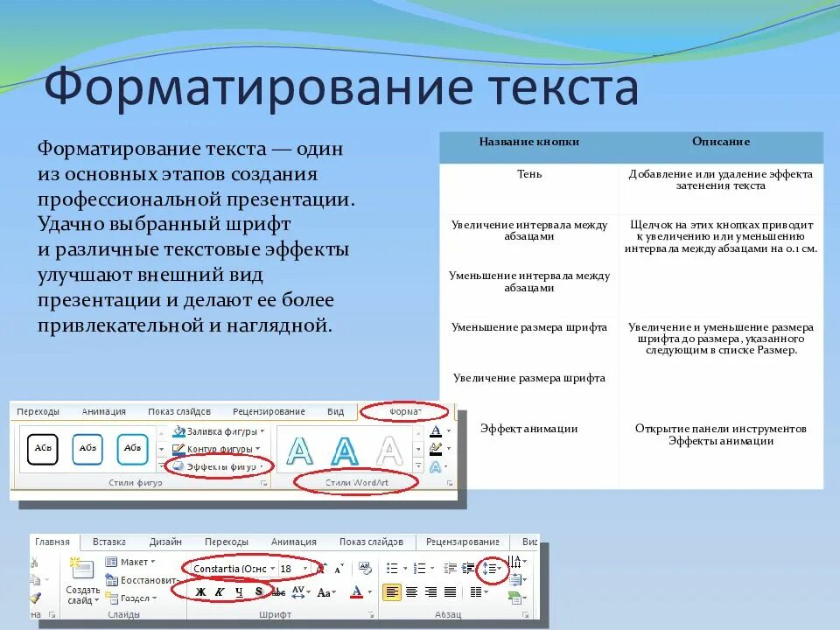Open the columns options

[479, 592]
